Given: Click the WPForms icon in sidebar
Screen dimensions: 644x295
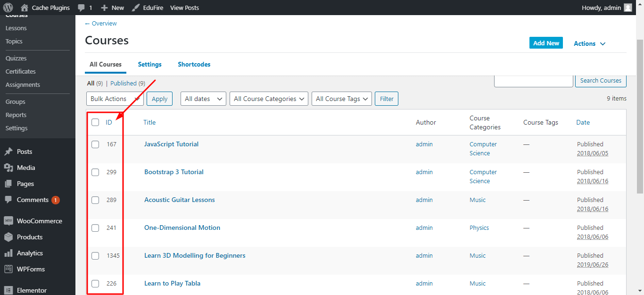Looking at the screenshot, I should tap(8, 269).
